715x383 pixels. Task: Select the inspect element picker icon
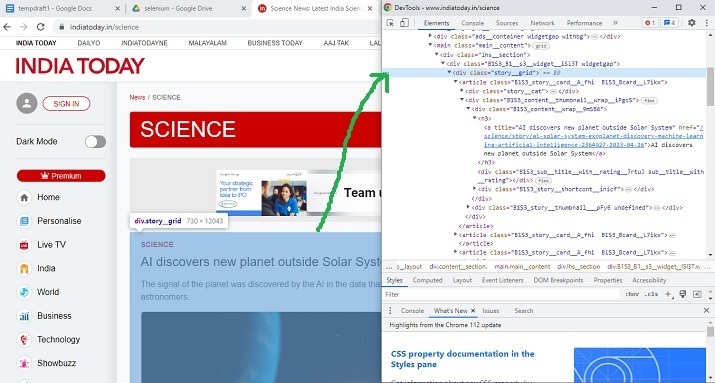tap(390, 23)
